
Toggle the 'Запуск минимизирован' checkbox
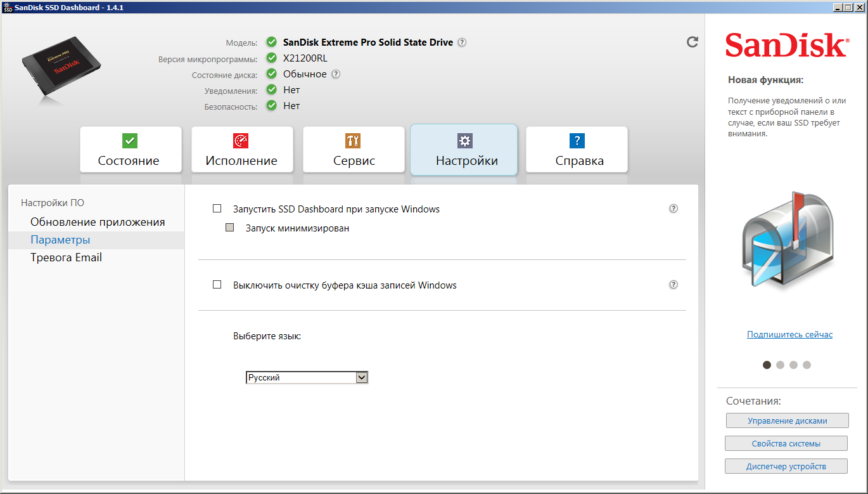point(230,228)
